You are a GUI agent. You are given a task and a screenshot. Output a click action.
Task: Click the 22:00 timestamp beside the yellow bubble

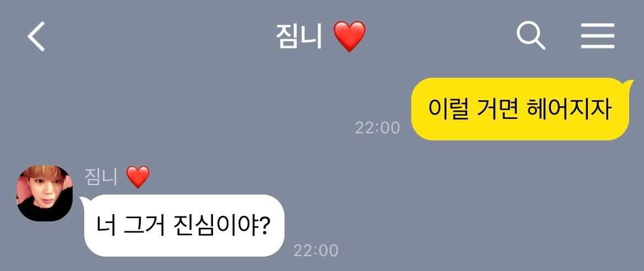tap(378, 127)
